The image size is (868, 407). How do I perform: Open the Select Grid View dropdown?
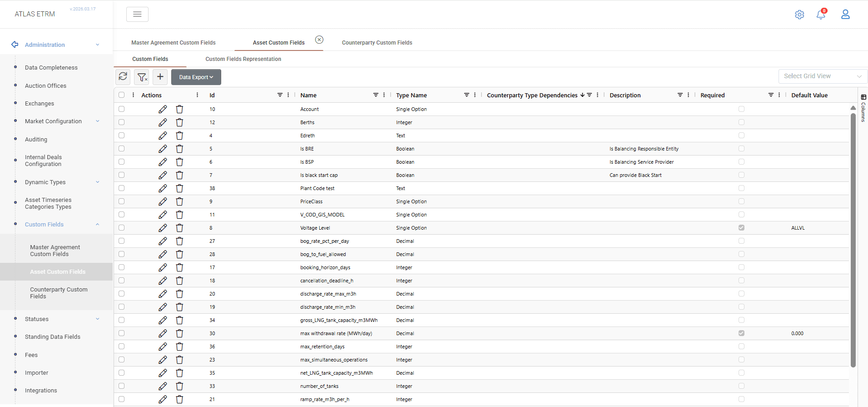823,76
